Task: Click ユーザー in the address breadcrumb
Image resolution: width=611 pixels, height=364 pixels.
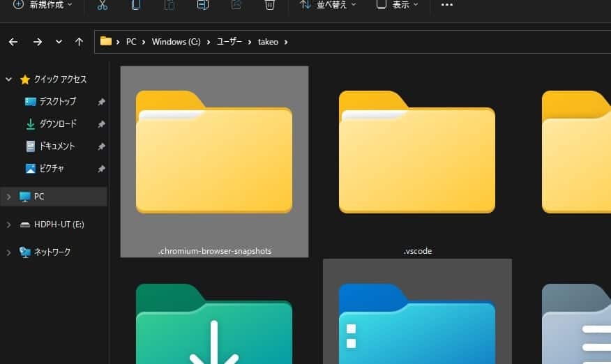Action: (229, 42)
